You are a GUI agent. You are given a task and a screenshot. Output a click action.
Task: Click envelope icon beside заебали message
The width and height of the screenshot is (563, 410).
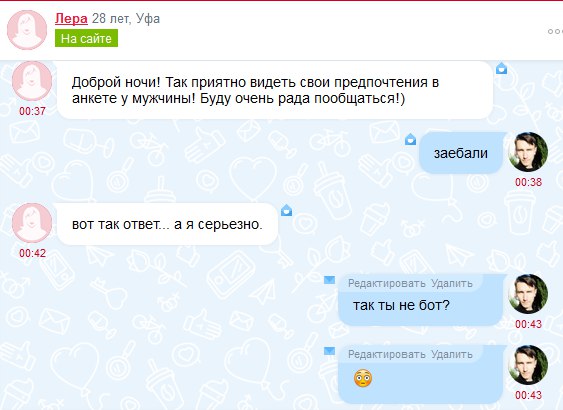410,139
